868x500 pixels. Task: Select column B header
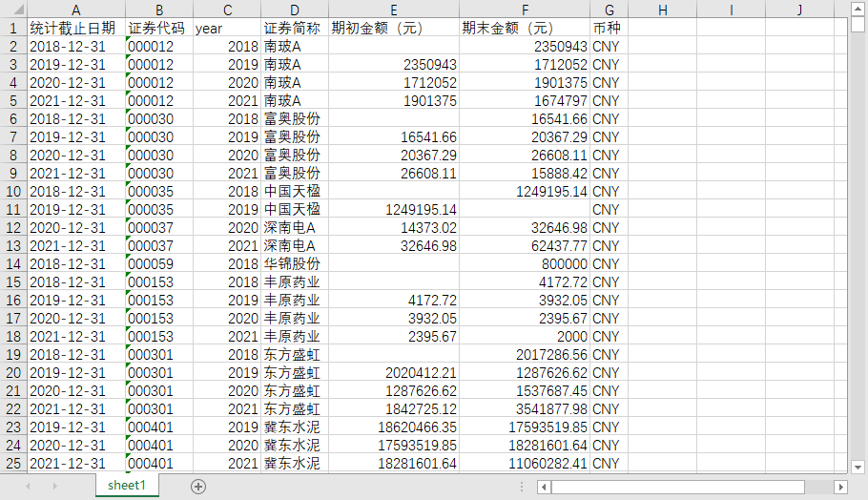point(158,10)
